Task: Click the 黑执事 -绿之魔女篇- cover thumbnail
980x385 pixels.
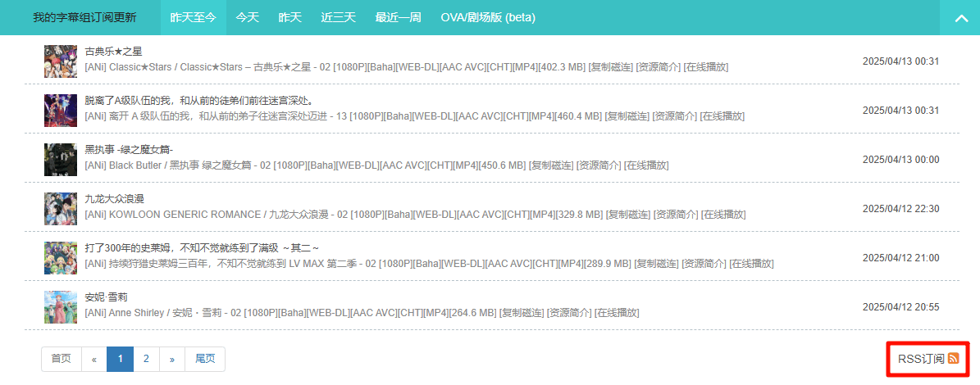Action: click(x=61, y=160)
